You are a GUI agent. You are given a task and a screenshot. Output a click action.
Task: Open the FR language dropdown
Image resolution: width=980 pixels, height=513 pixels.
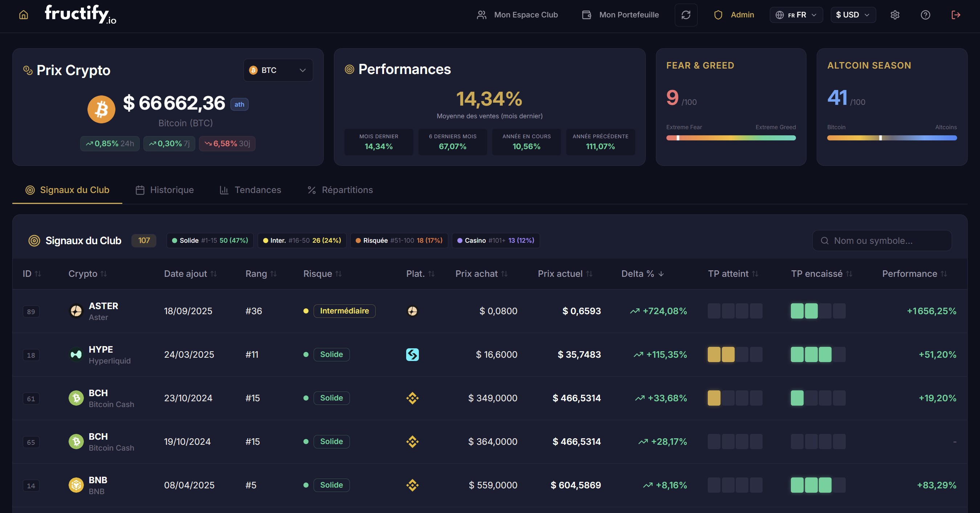(796, 15)
